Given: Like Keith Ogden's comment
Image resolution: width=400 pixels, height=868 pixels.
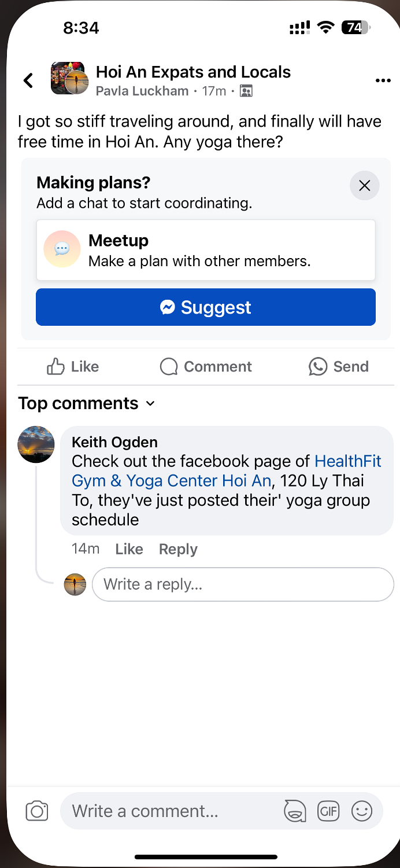Looking at the screenshot, I should 129,549.
